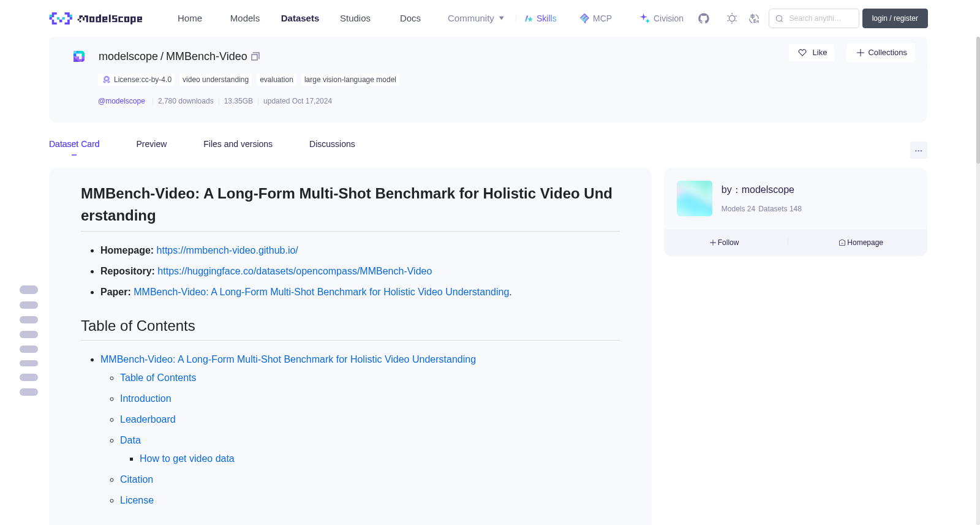Switch to the Preview tab
Image resolution: width=980 pixels, height=525 pixels.
point(151,144)
